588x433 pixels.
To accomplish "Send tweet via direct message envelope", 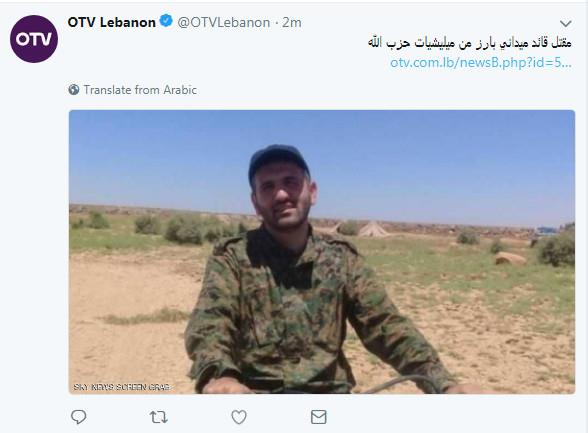I will click(x=319, y=417).
